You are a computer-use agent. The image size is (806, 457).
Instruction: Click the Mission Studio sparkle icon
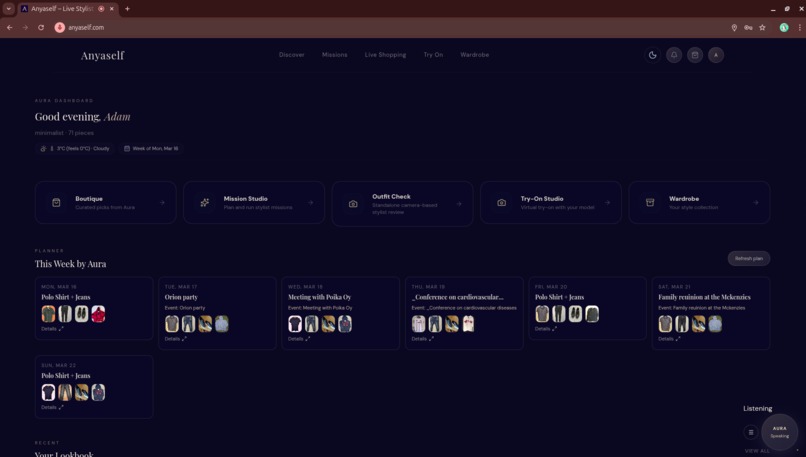(x=205, y=203)
